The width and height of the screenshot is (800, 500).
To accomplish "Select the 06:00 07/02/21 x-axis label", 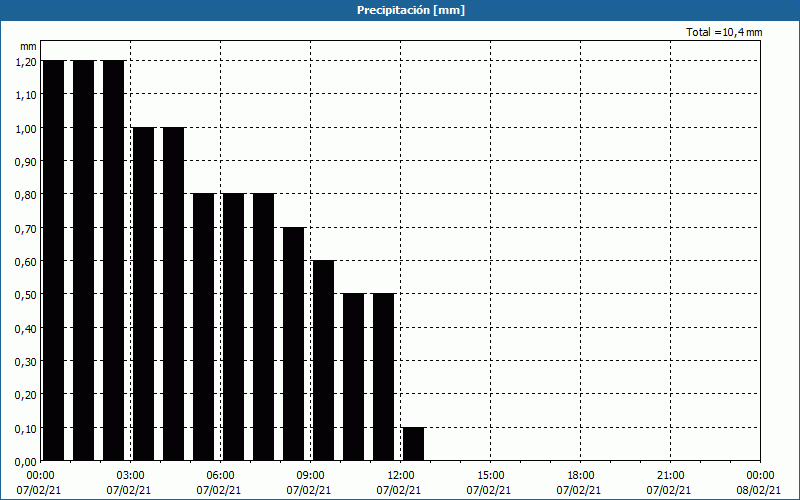I will pos(219,483).
